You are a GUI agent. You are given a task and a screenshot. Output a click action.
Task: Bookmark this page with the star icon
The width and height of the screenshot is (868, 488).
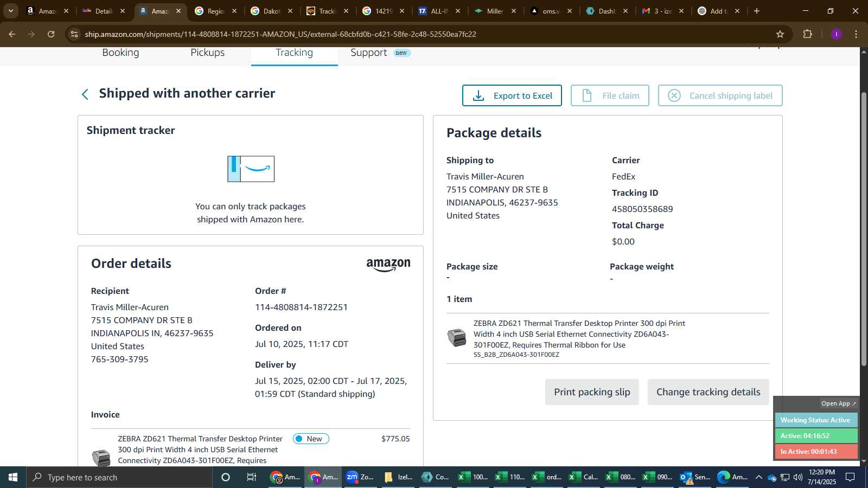(x=780, y=34)
